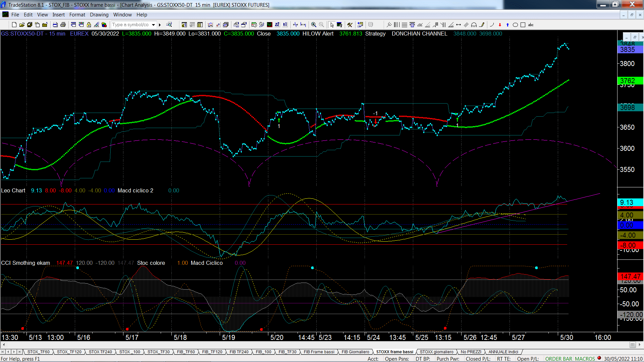This screenshot has width=644, height=362.
Task: Click the zoom out magnifier
Action: (321, 24)
